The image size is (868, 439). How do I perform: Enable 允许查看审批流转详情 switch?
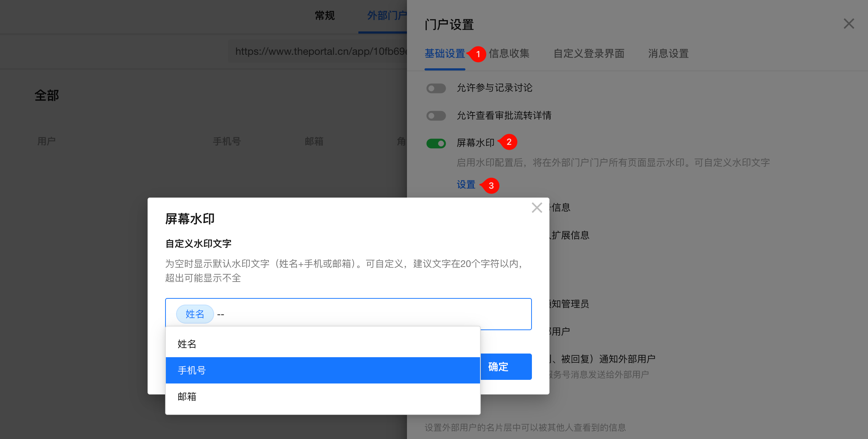pyautogui.click(x=436, y=116)
